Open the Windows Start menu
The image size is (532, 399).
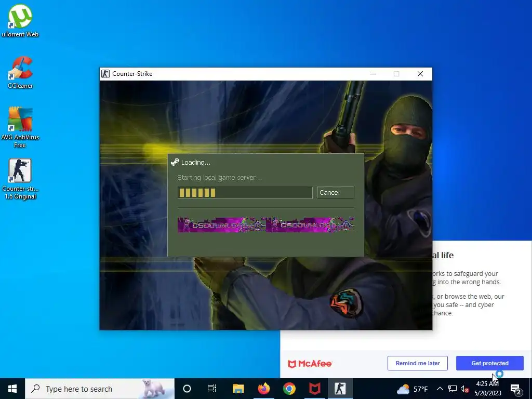pyautogui.click(x=12, y=389)
